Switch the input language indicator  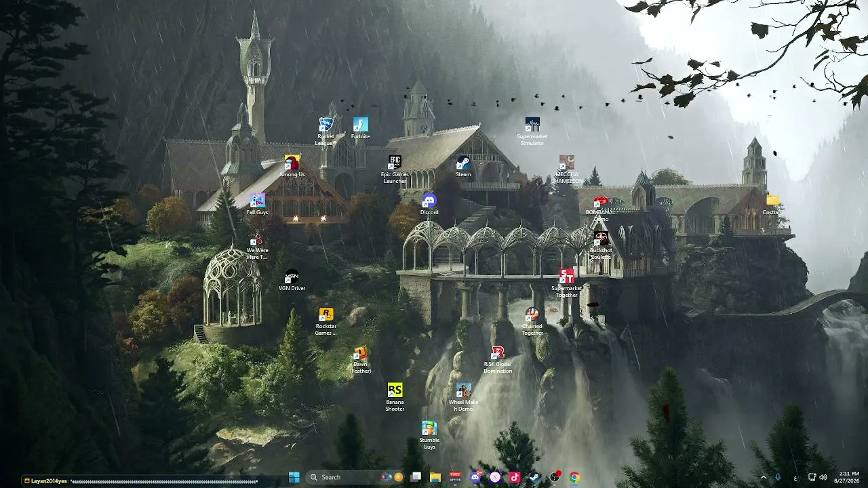(x=795, y=478)
